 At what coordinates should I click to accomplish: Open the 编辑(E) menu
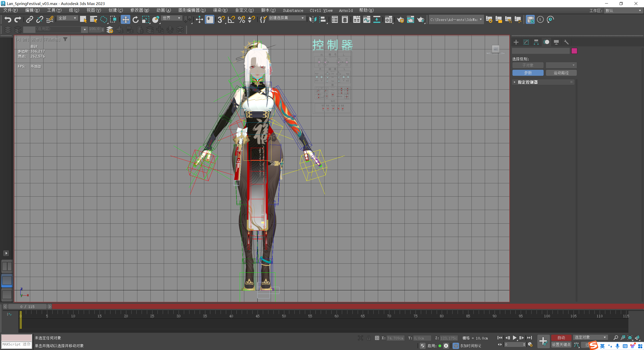pyautogui.click(x=32, y=10)
